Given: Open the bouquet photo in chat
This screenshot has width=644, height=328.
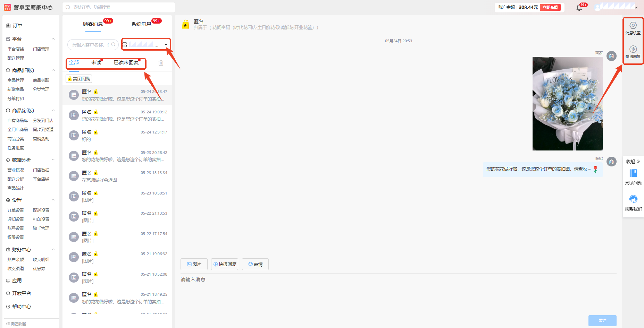Looking at the screenshot, I should point(568,104).
